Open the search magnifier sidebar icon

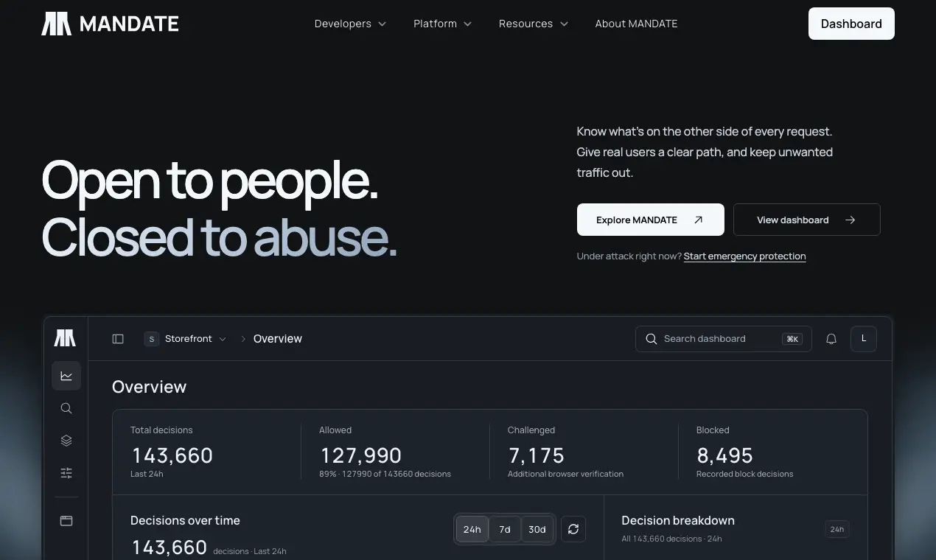(x=66, y=408)
